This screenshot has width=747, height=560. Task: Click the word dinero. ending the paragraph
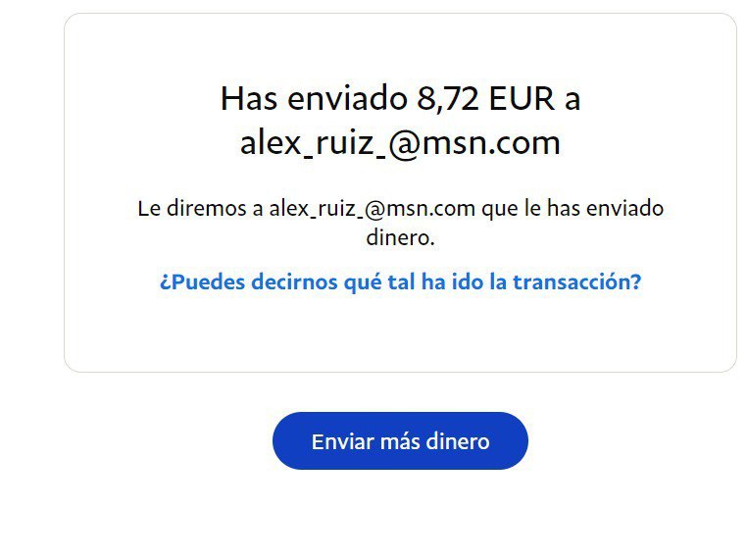coord(400,237)
